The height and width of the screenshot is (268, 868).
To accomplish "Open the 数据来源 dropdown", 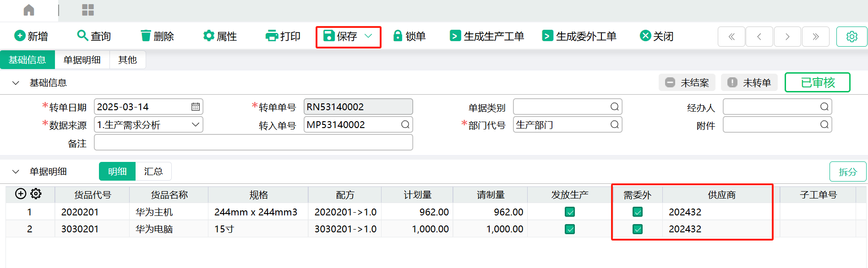I will click(x=195, y=125).
